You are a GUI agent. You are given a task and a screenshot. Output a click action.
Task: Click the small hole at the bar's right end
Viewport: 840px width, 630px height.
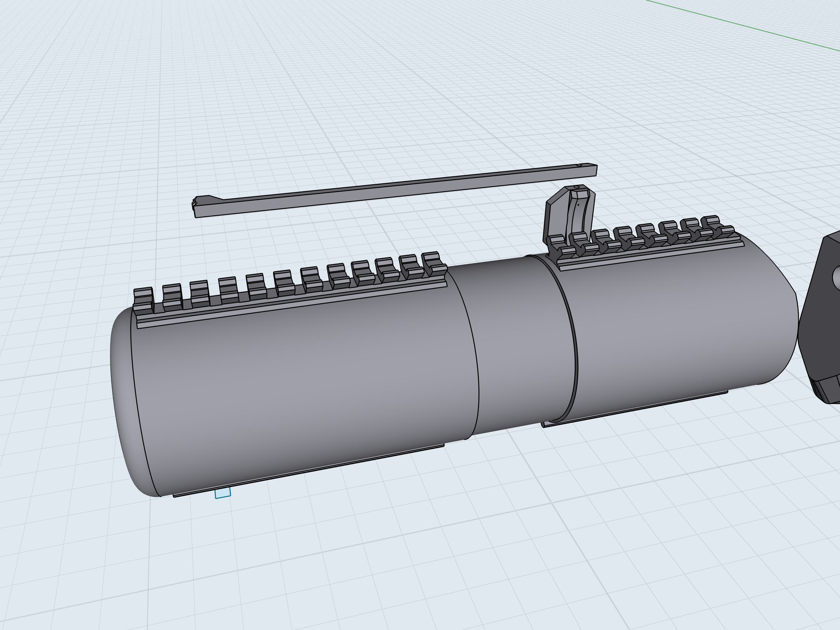pos(579,165)
